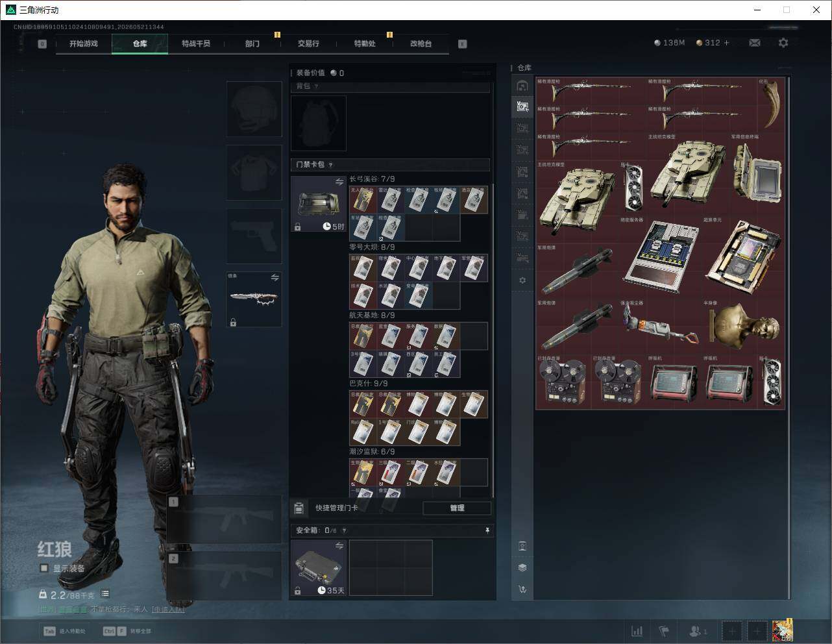Click the 管理 button
This screenshot has height=644, width=832.
[457, 508]
